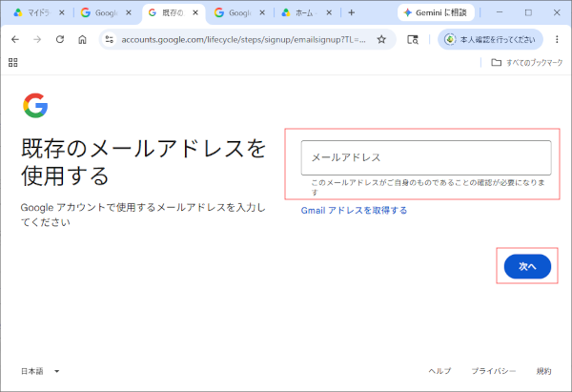Click the Google logo on the page
This screenshot has width=572, height=392.
35,106
